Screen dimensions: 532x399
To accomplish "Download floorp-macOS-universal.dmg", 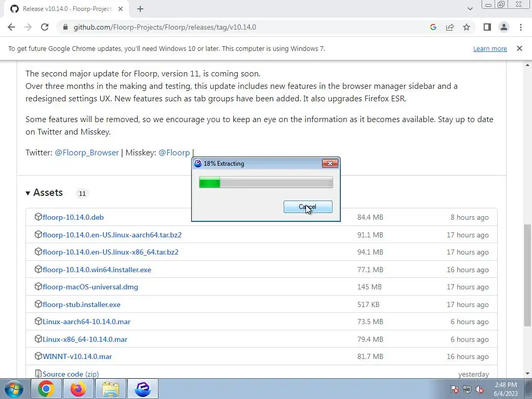I will (90, 287).
